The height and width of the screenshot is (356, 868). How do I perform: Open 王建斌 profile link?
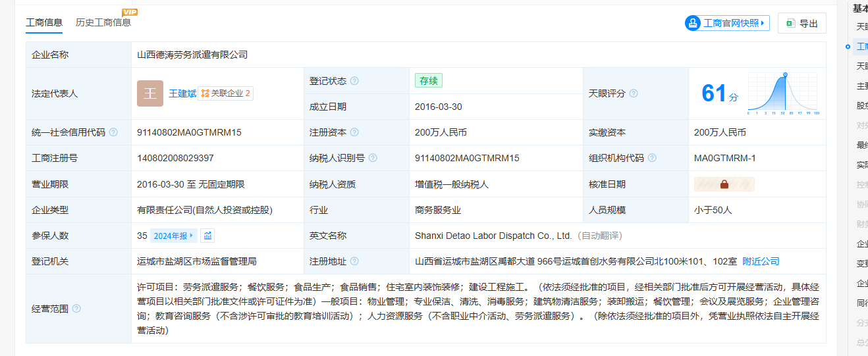pos(182,93)
